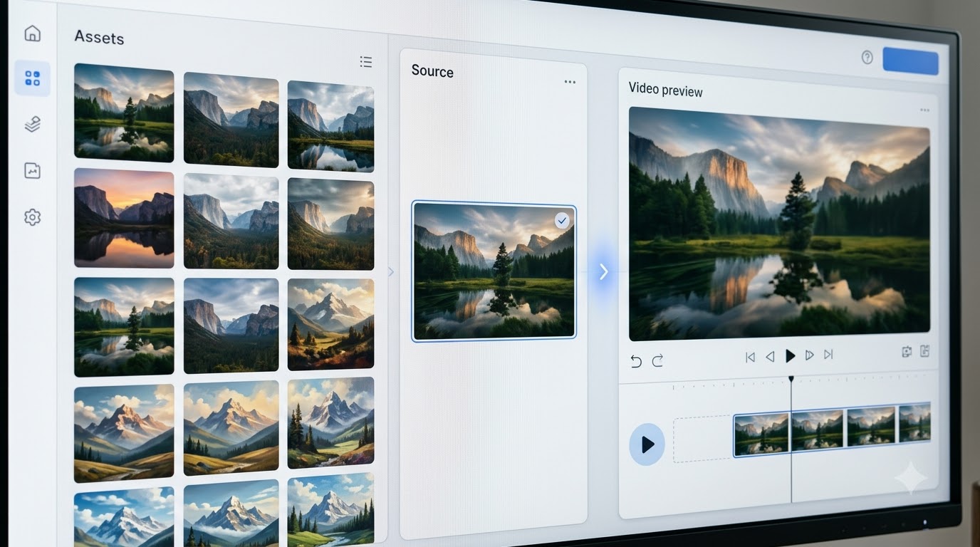Skip to the start of the video

750,357
